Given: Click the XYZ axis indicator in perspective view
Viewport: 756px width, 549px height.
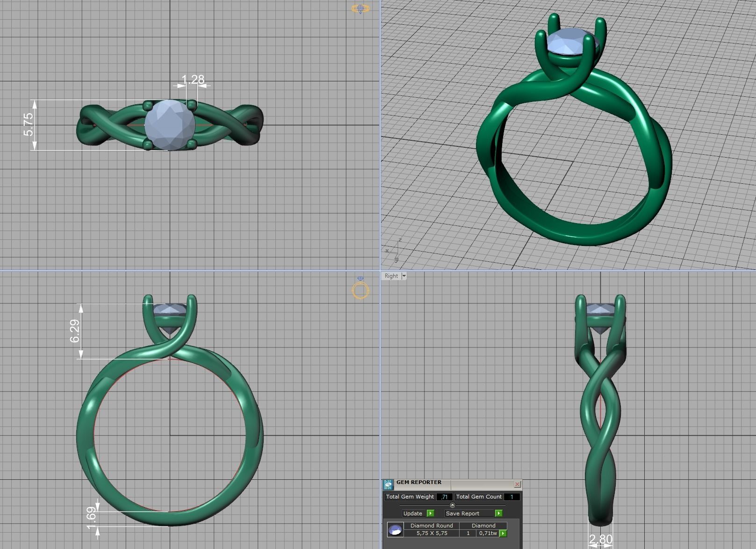Looking at the screenshot, I should [393, 251].
